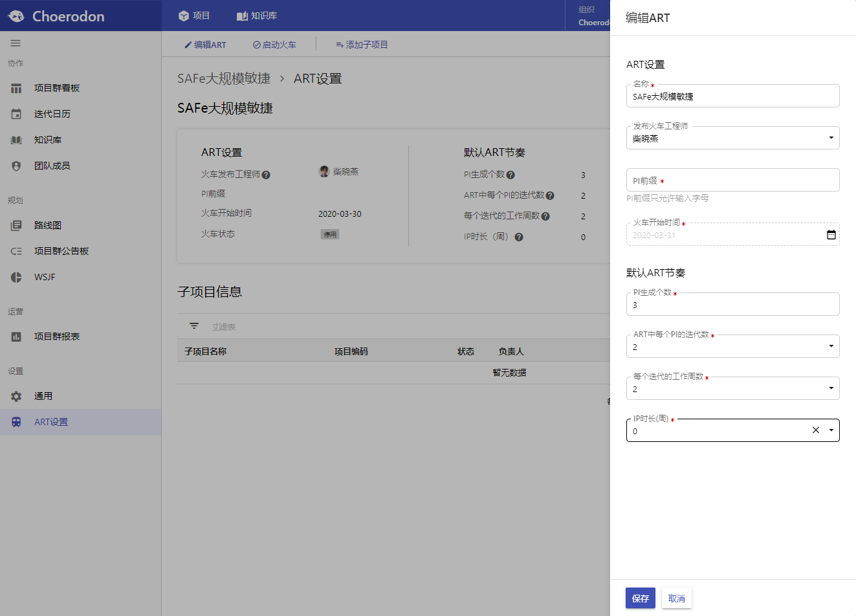Click the 项目群报表 icon
The height and width of the screenshot is (616, 856).
(16, 336)
